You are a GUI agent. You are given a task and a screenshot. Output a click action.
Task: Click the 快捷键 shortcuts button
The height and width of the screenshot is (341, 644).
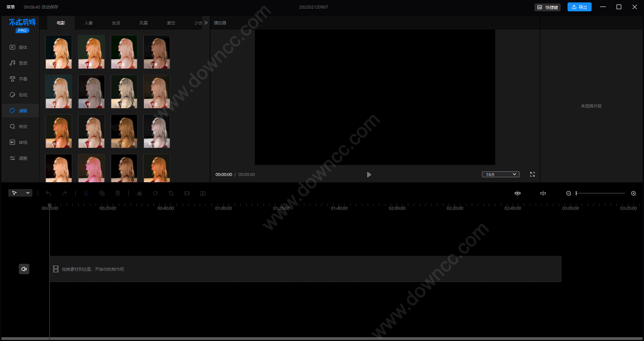coord(548,7)
